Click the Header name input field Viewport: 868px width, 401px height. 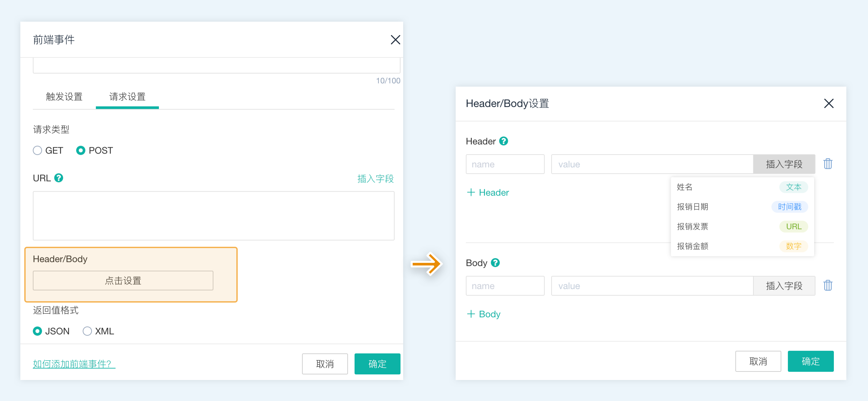505,164
